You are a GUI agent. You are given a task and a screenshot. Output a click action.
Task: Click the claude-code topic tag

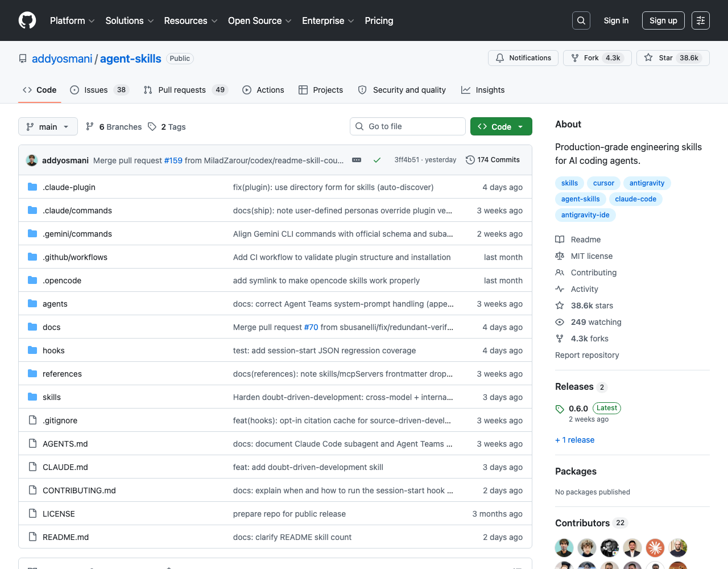(635, 199)
